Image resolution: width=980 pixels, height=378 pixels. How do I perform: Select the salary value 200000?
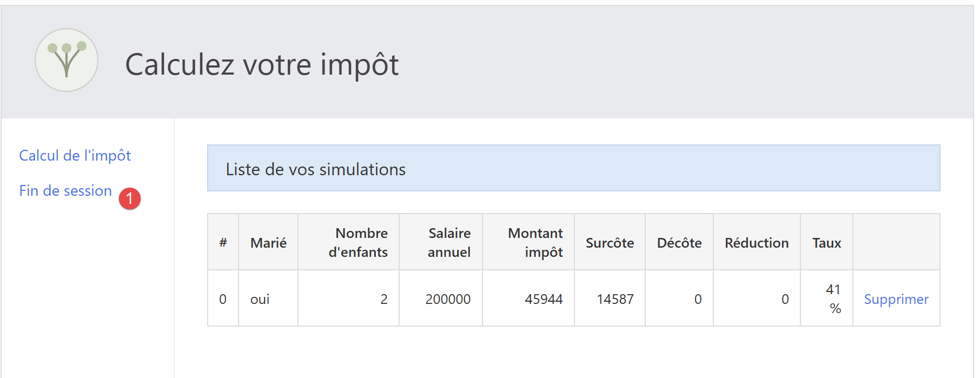coord(448,299)
